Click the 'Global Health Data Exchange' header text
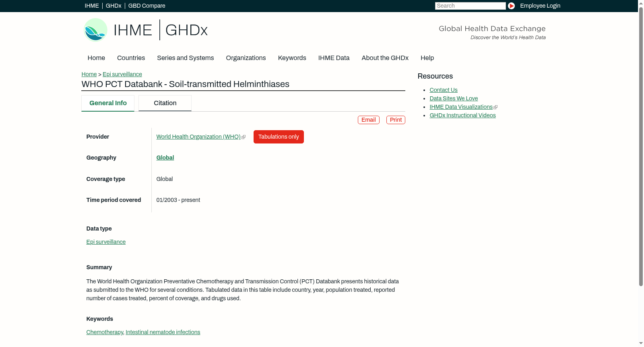 click(x=492, y=29)
